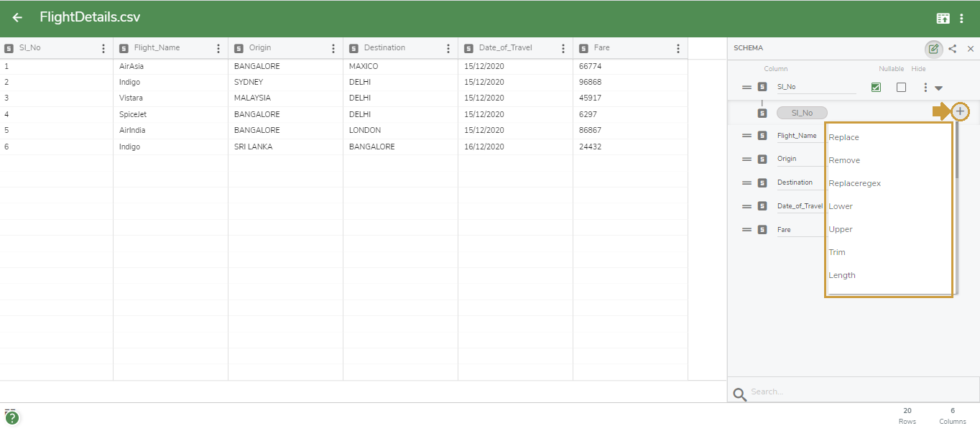Screen dimensions: 980x431
Task: Open the three-dot menu in the green header
Action: 963,17
